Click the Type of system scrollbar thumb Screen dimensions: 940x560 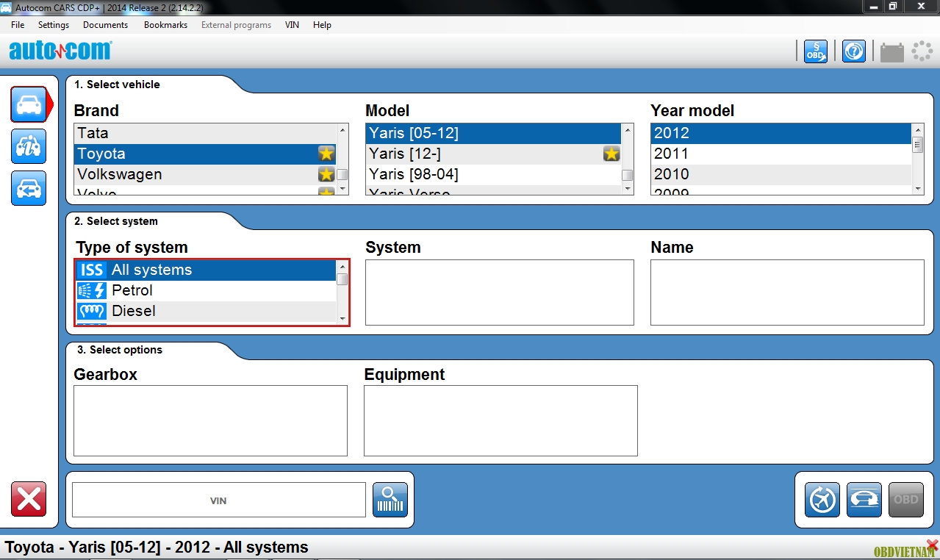pyautogui.click(x=342, y=279)
